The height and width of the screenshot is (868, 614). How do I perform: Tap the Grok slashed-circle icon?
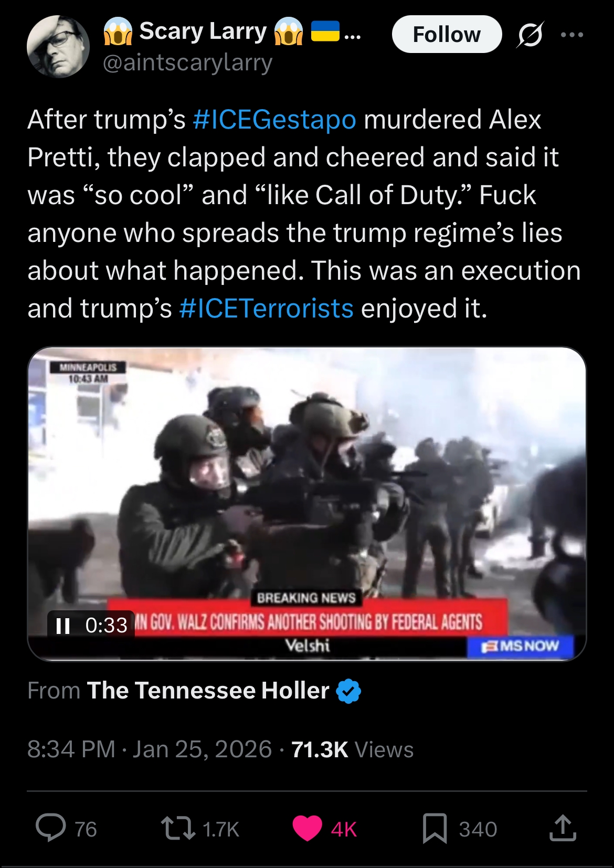[530, 35]
